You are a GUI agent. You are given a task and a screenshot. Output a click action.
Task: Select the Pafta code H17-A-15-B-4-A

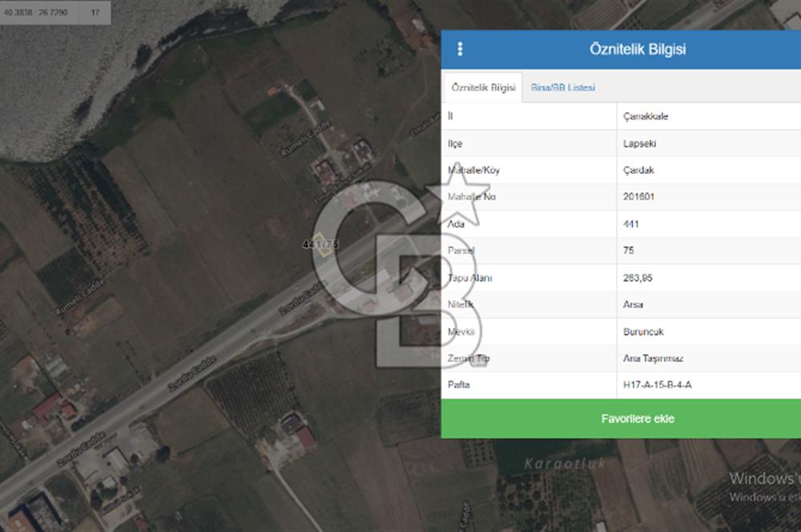coord(657,385)
